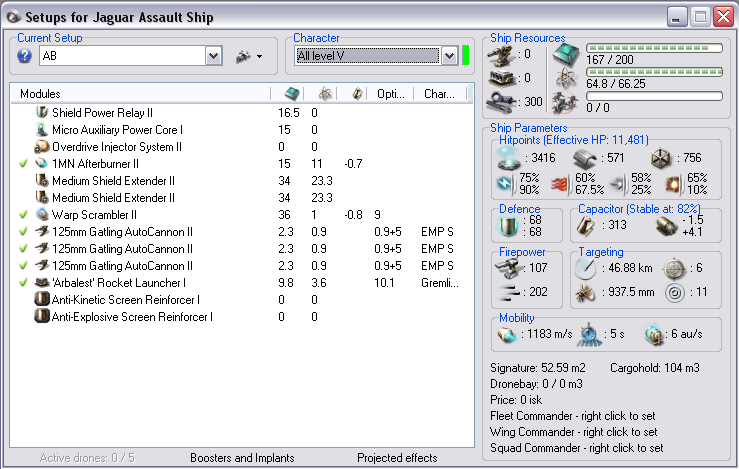Click the Opti... column header

[x=390, y=94]
